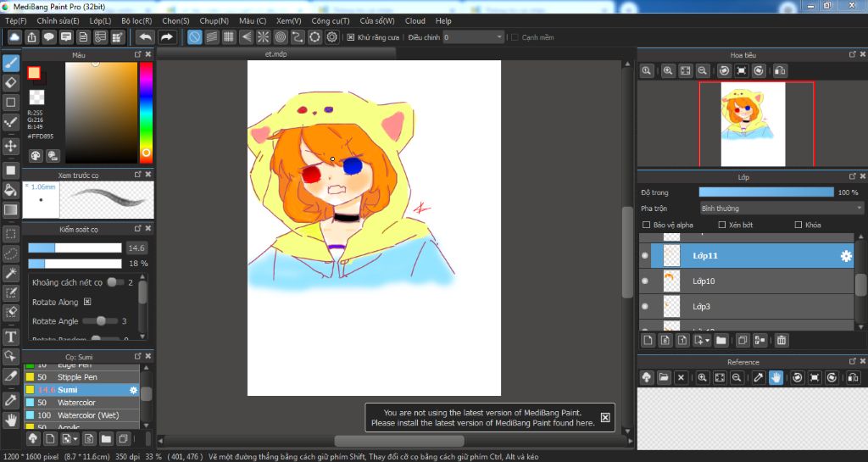This screenshot has height=462, width=868.
Task: Enable the parallel lines snap guide
Action: point(211,37)
